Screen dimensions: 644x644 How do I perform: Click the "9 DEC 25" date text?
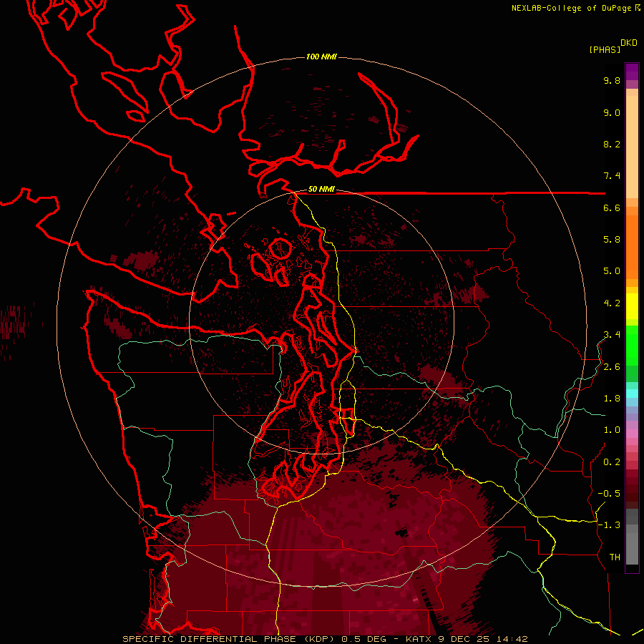tap(464, 639)
